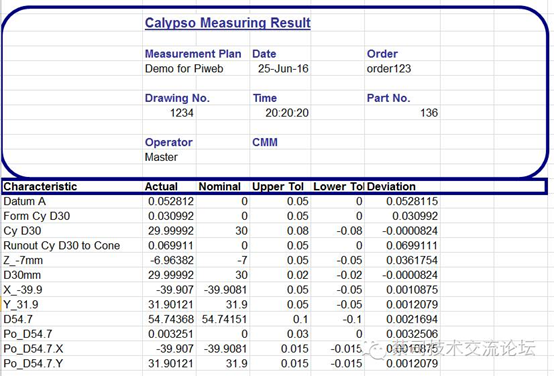This screenshot has width=554, height=376.
Task: Select the Order header label
Action: click(x=382, y=54)
